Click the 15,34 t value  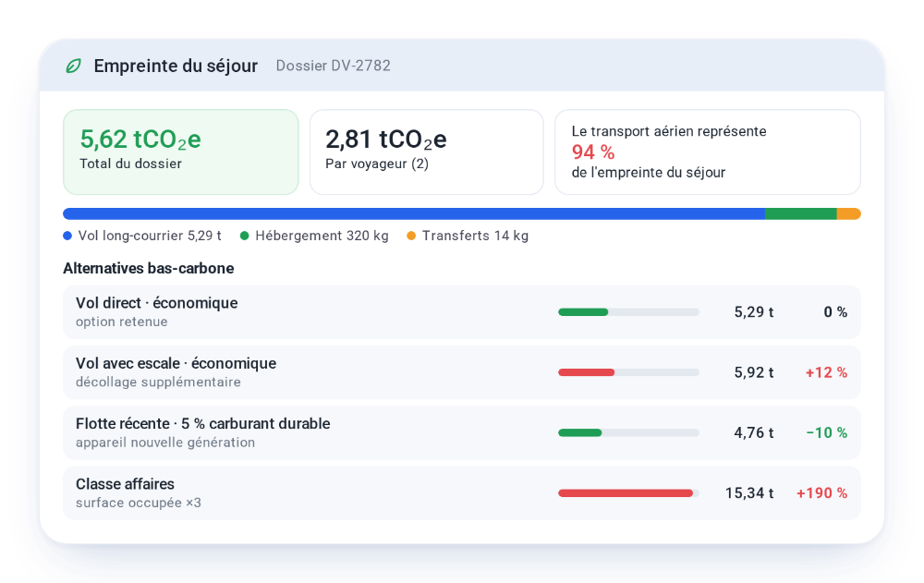749,492
